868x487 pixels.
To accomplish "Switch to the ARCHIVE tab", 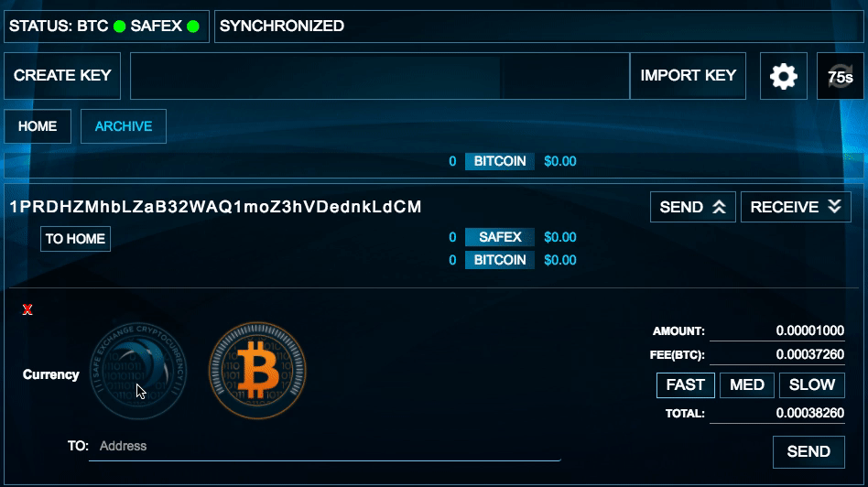I will [124, 126].
